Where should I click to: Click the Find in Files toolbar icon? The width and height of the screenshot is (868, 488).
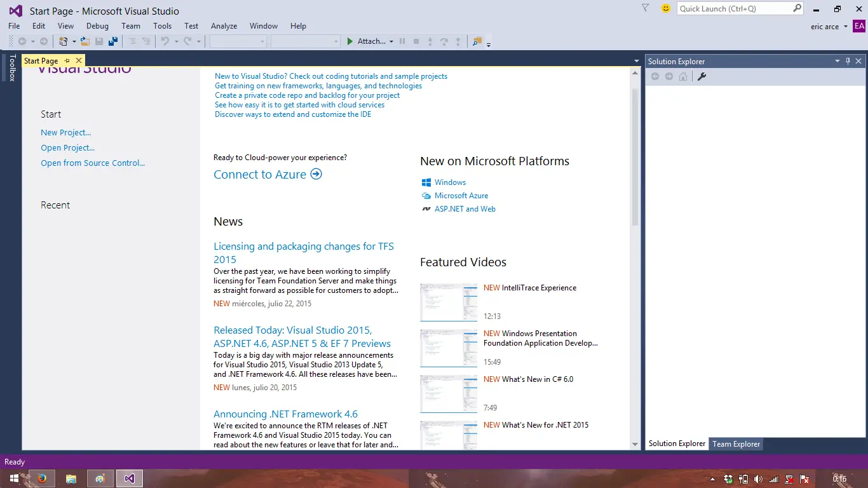coord(477,41)
